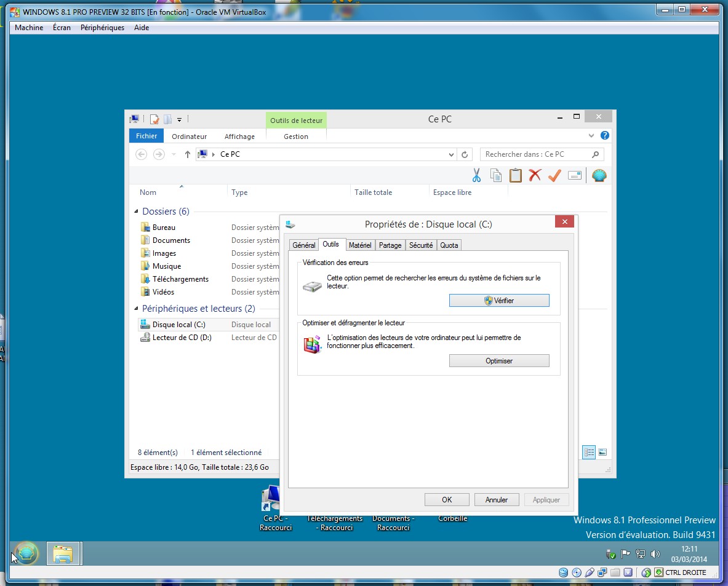This screenshot has width=728, height=586.
Task: Click the Safely Remove Hardware tray icon
Action: [x=610, y=554]
